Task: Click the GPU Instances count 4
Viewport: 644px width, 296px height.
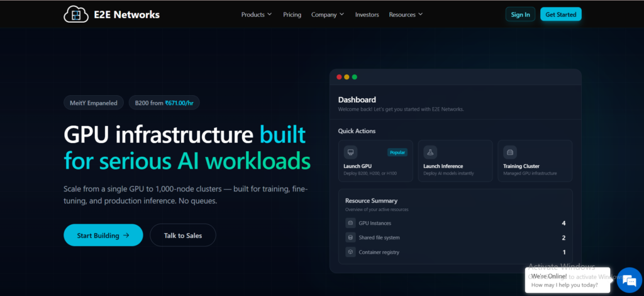Action: click(563, 223)
